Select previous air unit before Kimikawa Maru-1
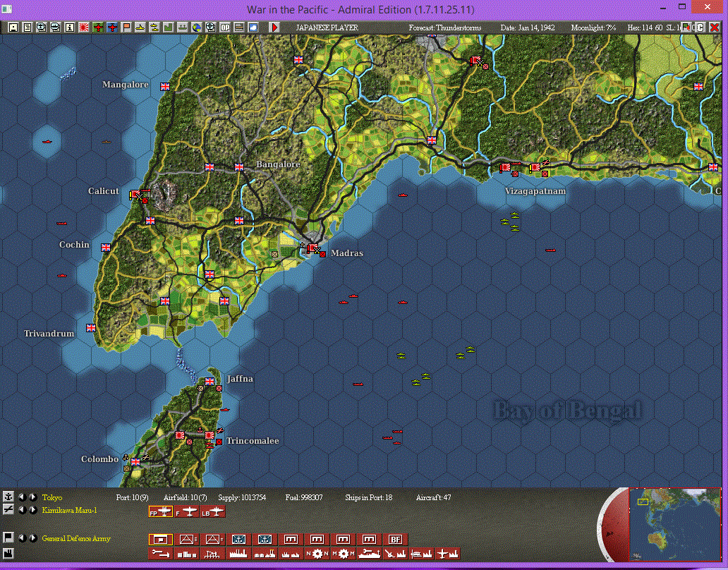The width and height of the screenshot is (728, 570). pyautogui.click(x=21, y=509)
